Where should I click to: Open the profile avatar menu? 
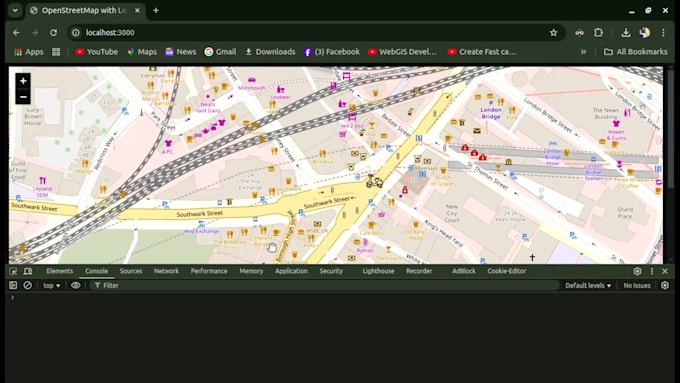tap(644, 33)
